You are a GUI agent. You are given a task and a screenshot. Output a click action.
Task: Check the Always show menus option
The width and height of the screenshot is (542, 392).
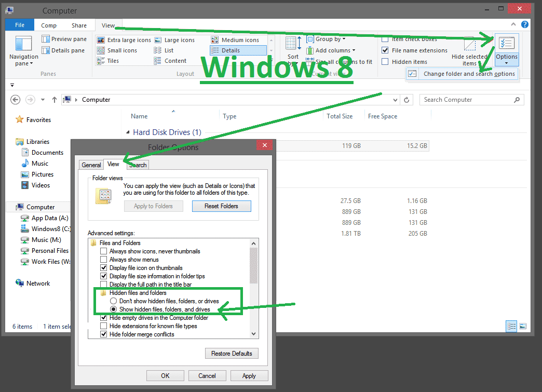click(103, 260)
